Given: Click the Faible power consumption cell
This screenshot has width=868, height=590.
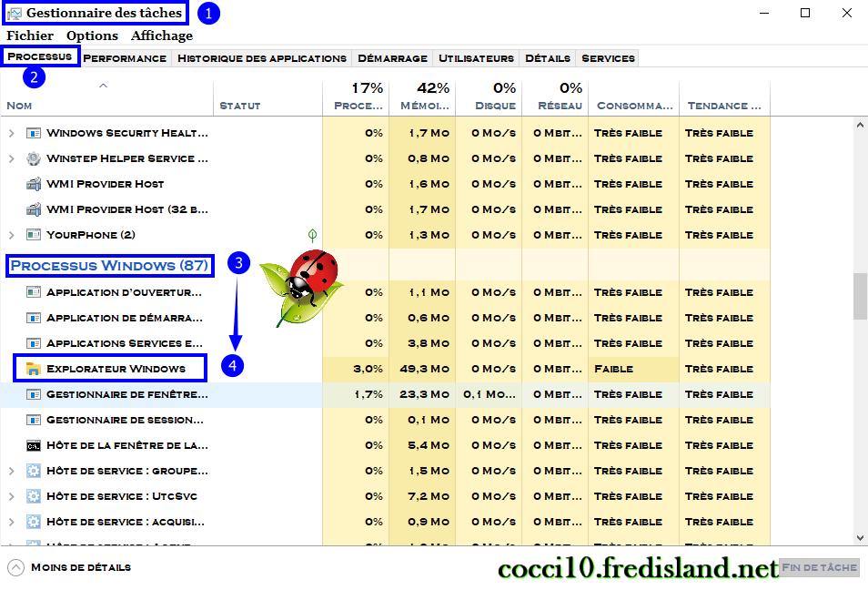Looking at the screenshot, I should point(634,369).
